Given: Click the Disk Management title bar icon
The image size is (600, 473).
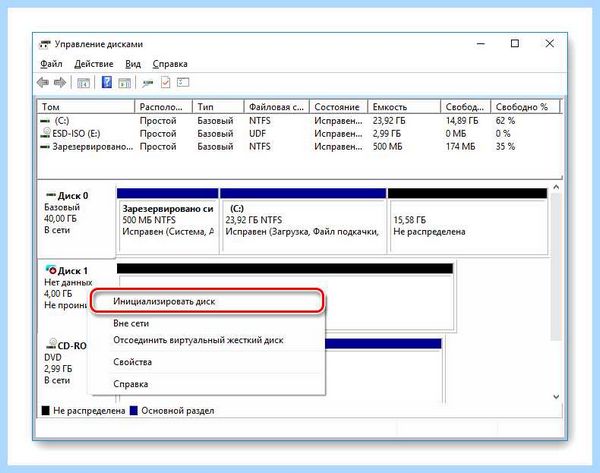Looking at the screenshot, I should (x=45, y=44).
